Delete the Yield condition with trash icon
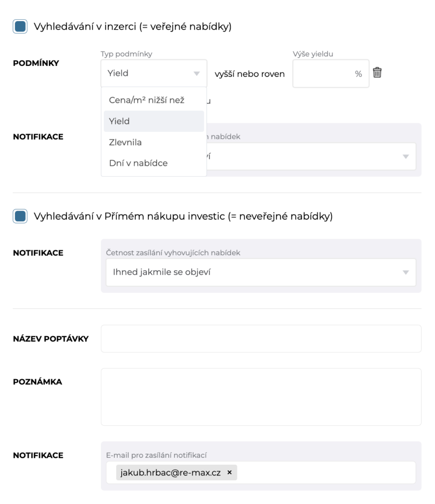This screenshot has height=504, width=435. click(x=377, y=73)
